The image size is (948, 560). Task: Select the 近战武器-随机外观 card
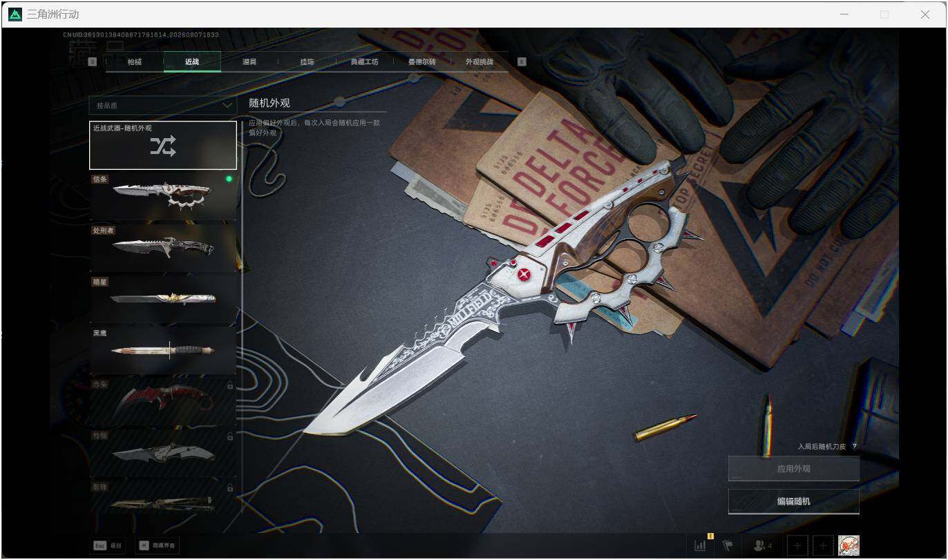(x=163, y=145)
